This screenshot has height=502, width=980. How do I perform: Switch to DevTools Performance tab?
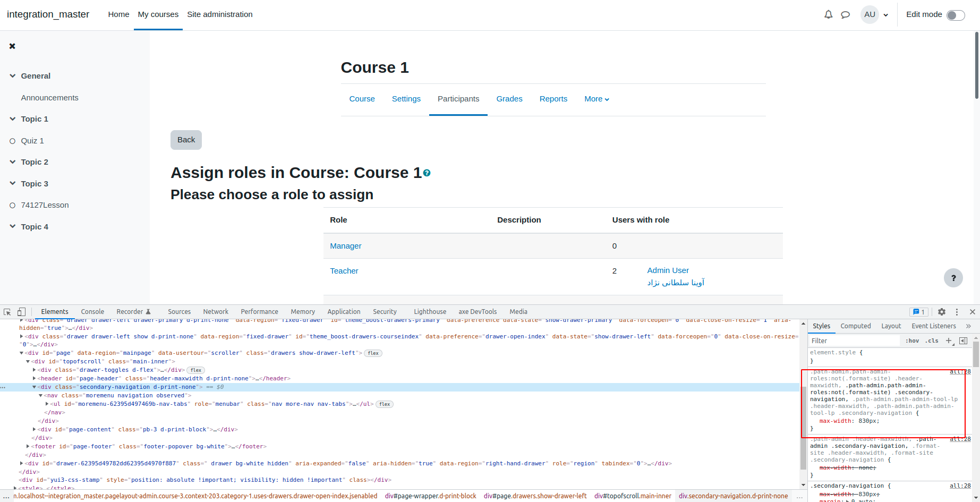(259, 312)
